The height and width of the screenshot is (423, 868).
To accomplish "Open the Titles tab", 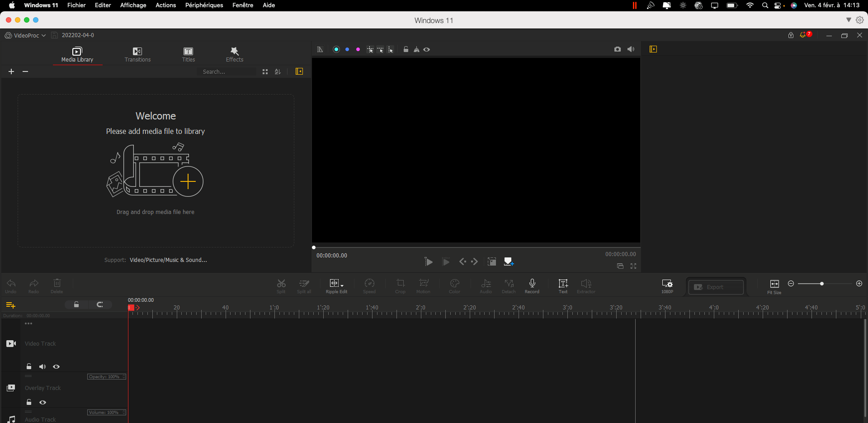I will [x=189, y=55].
